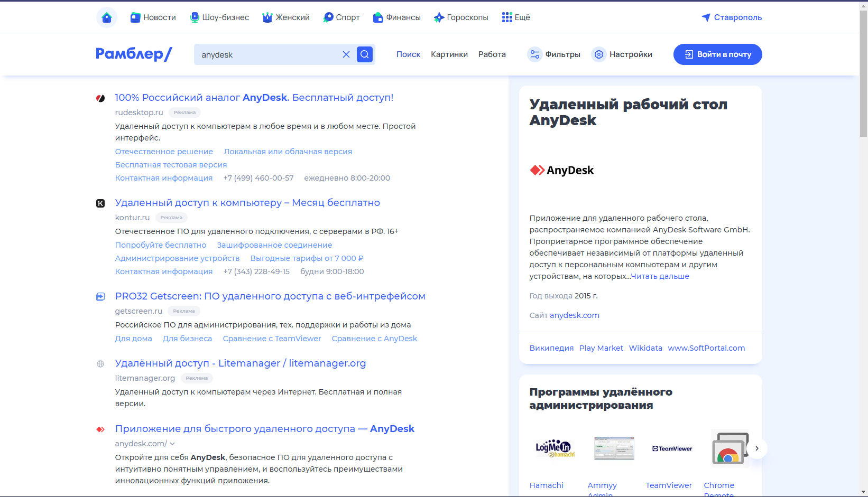
Task: Open the Wikidata link
Action: click(x=645, y=348)
